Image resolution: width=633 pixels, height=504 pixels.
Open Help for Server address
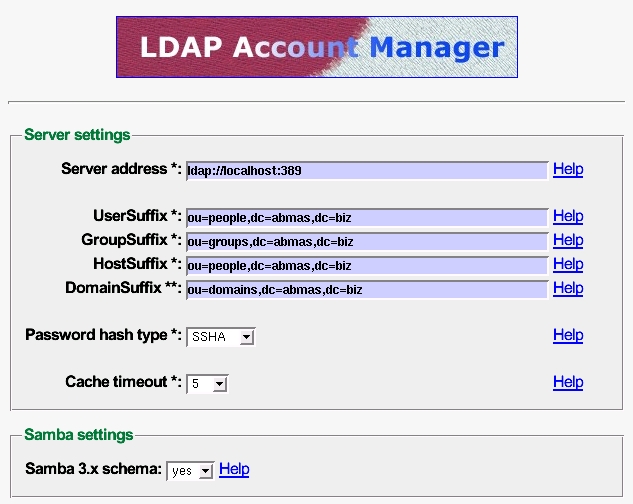(x=567, y=169)
